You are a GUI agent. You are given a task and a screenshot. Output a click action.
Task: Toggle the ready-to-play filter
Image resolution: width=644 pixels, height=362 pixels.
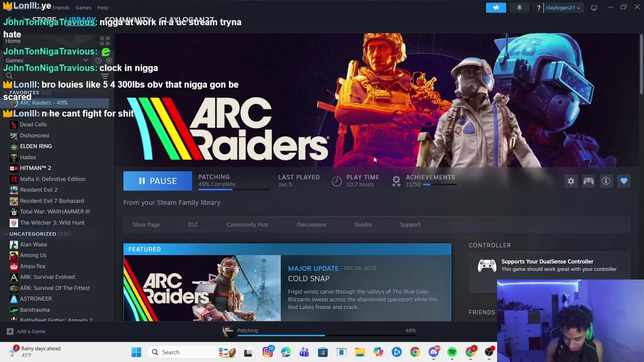pyautogui.click(x=109, y=60)
